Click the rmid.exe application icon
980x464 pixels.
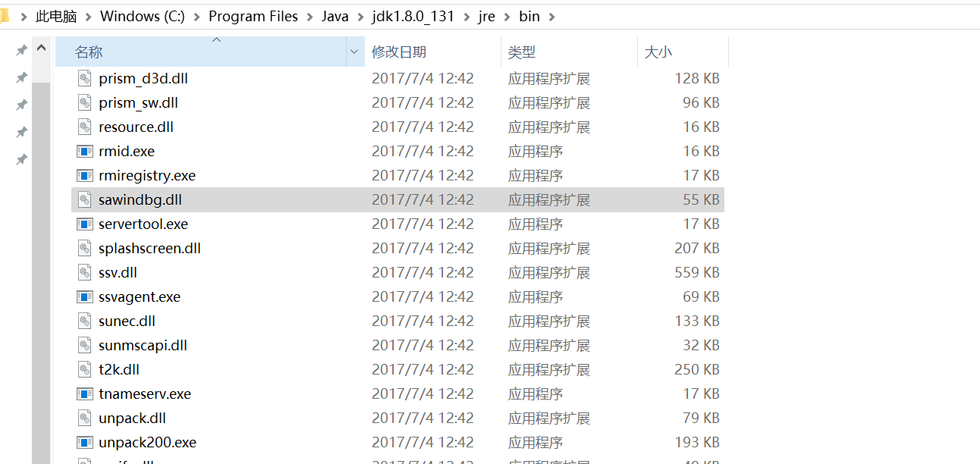pos(83,151)
